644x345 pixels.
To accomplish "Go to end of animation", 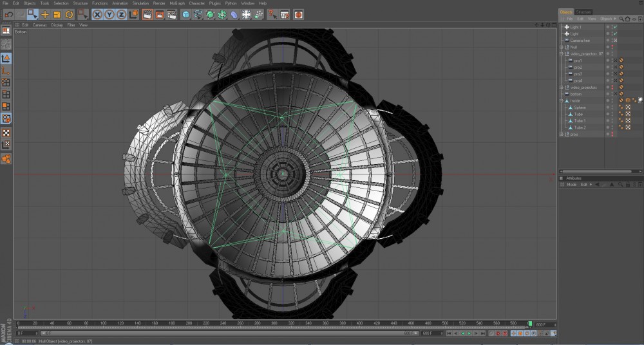I will click(x=483, y=333).
